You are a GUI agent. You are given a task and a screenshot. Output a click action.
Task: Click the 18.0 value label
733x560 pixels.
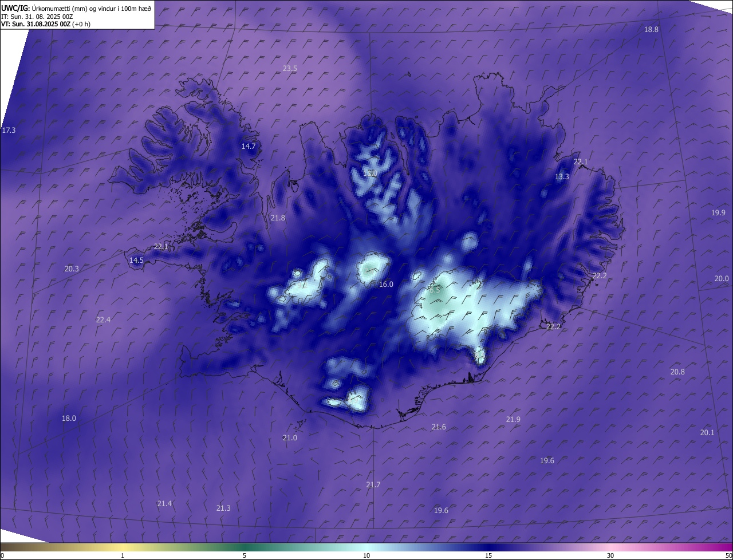[69, 419]
